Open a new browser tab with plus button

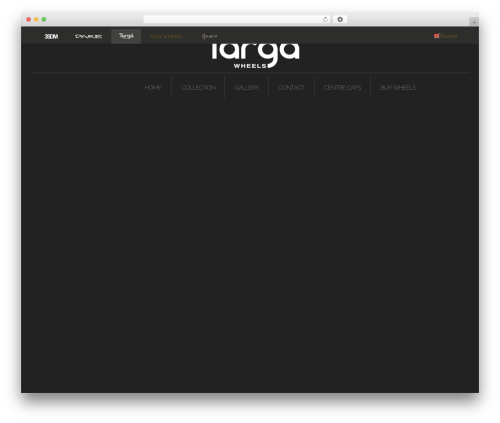click(x=474, y=22)
